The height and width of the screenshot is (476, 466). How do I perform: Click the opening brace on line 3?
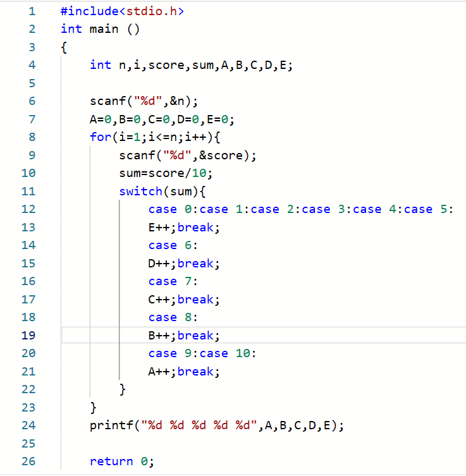(64, 47)
